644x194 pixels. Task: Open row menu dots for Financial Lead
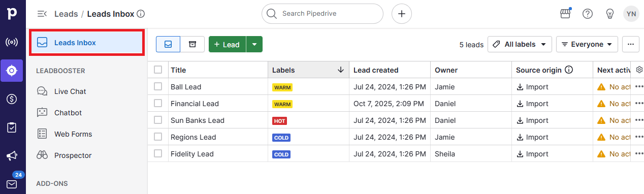click(x=639, y=104)
